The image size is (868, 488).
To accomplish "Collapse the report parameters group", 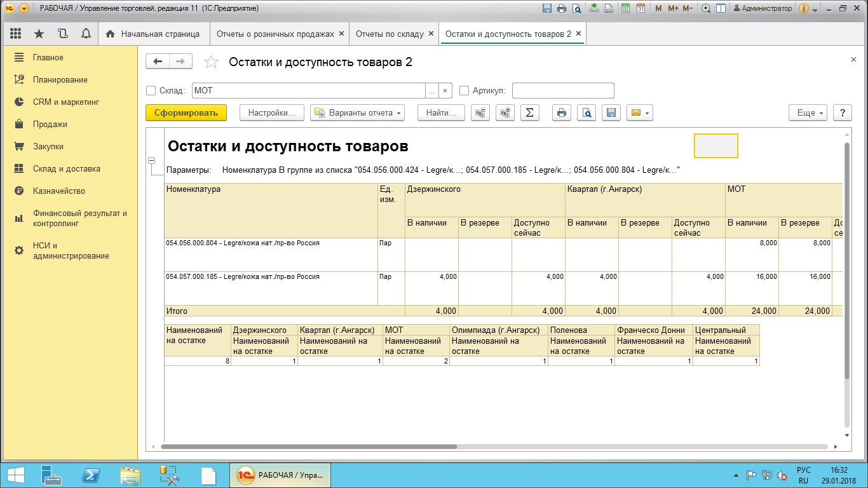I will (152, 161).
